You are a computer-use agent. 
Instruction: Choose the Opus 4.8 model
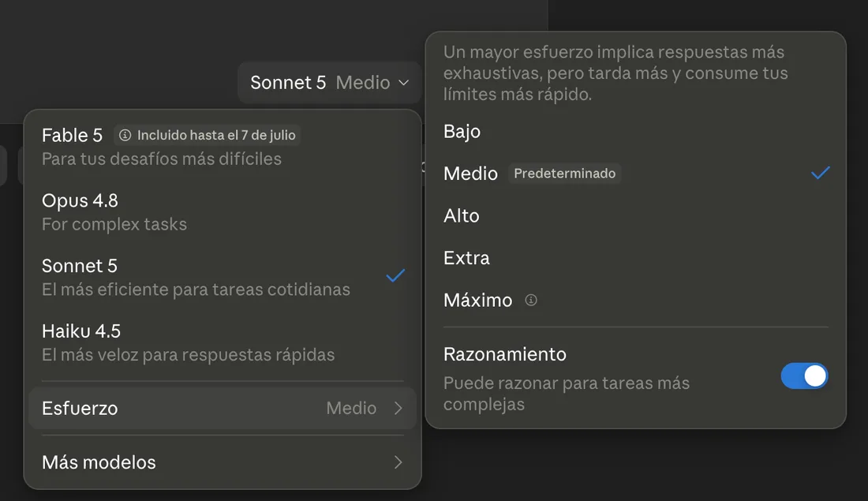click(223, 212)
